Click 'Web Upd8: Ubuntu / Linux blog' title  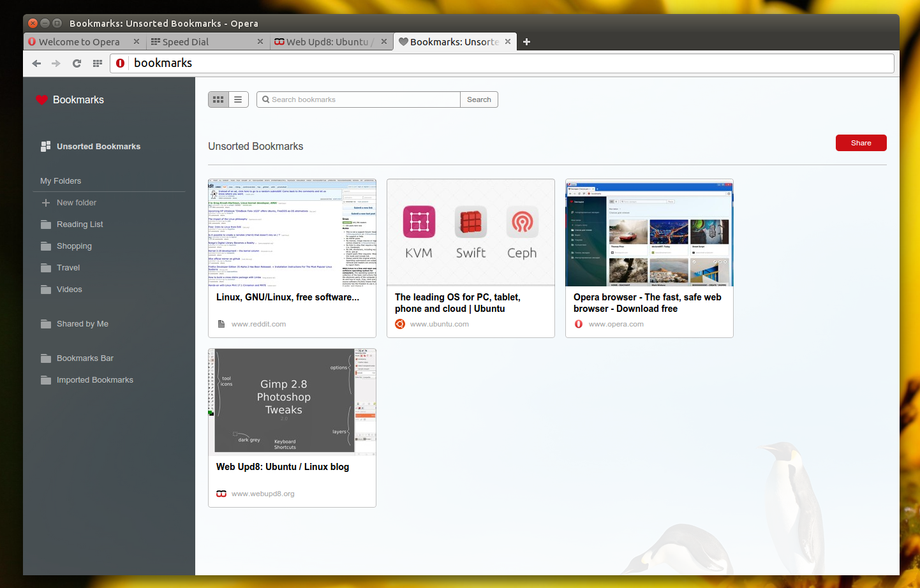(x=283, y=467)
